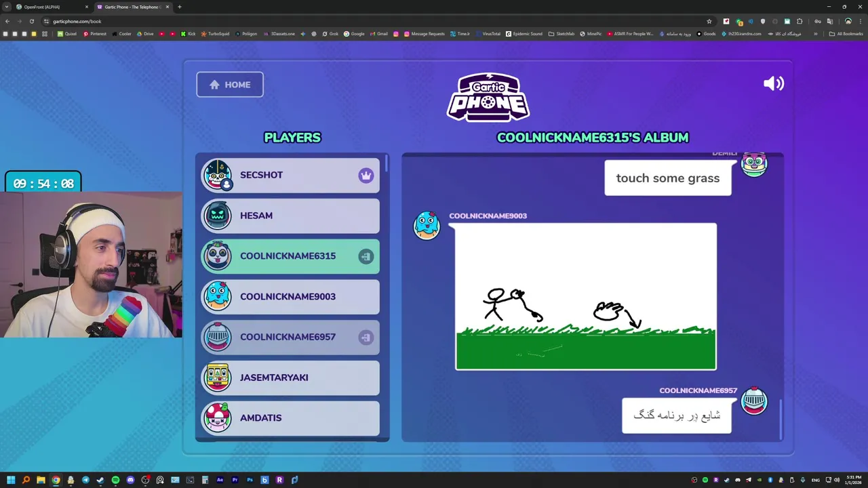
Task: Click the HOME button
Action: (x=230, y=85)
